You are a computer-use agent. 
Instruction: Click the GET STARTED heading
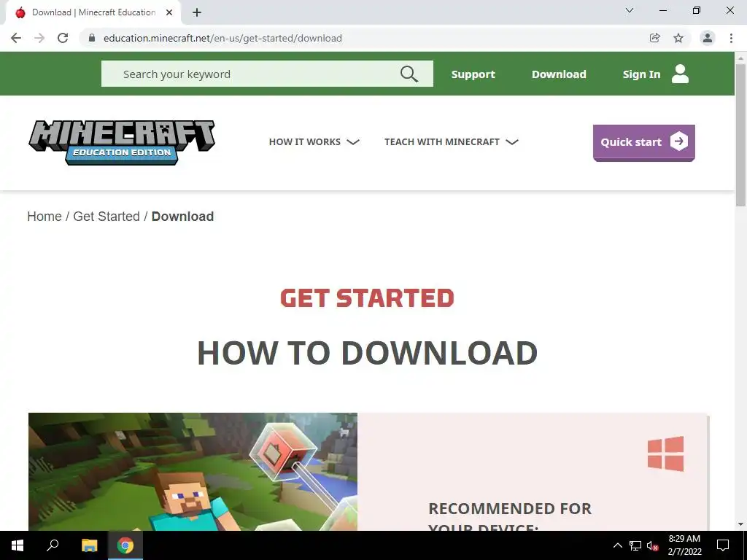tap(367, 298)
